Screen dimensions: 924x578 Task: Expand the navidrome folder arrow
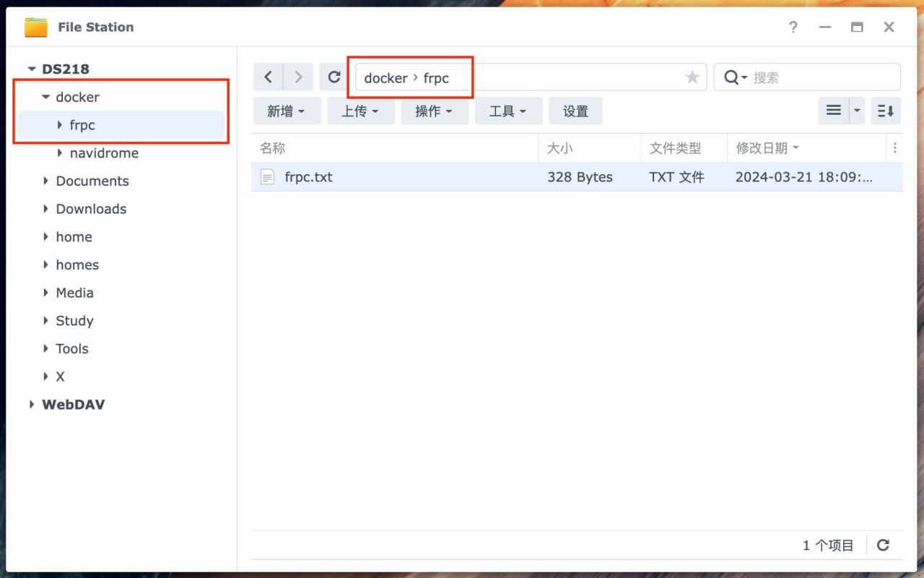click(60, 153)
